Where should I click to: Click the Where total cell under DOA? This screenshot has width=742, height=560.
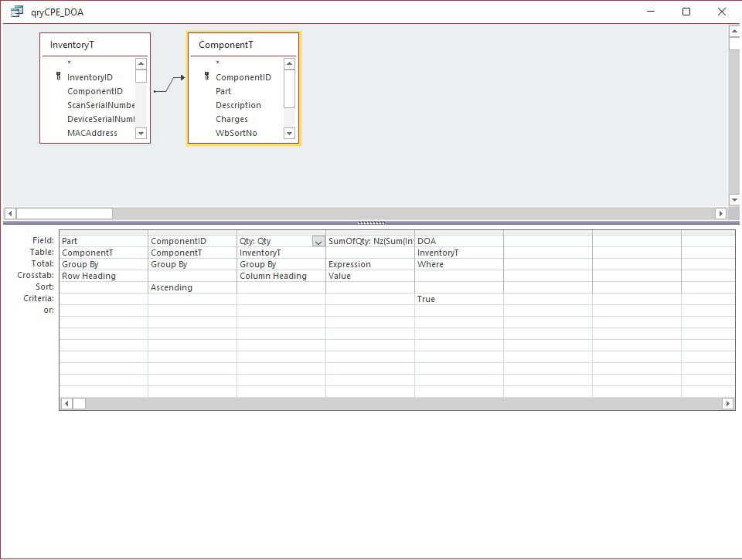click(459, 264)
